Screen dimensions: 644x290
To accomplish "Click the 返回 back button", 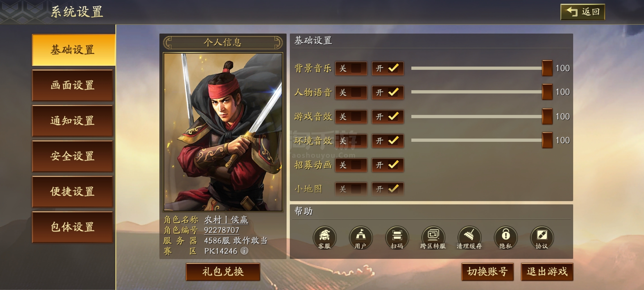I will (583, 12).
